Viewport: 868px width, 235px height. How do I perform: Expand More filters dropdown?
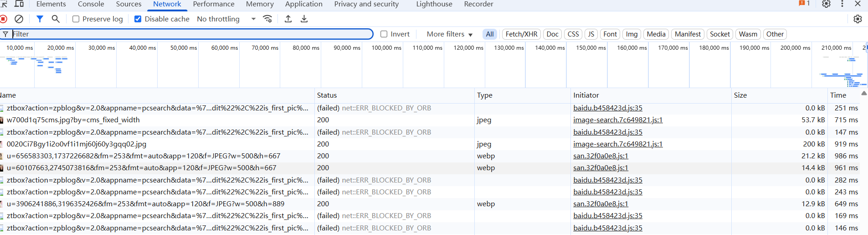pos(449,34)
